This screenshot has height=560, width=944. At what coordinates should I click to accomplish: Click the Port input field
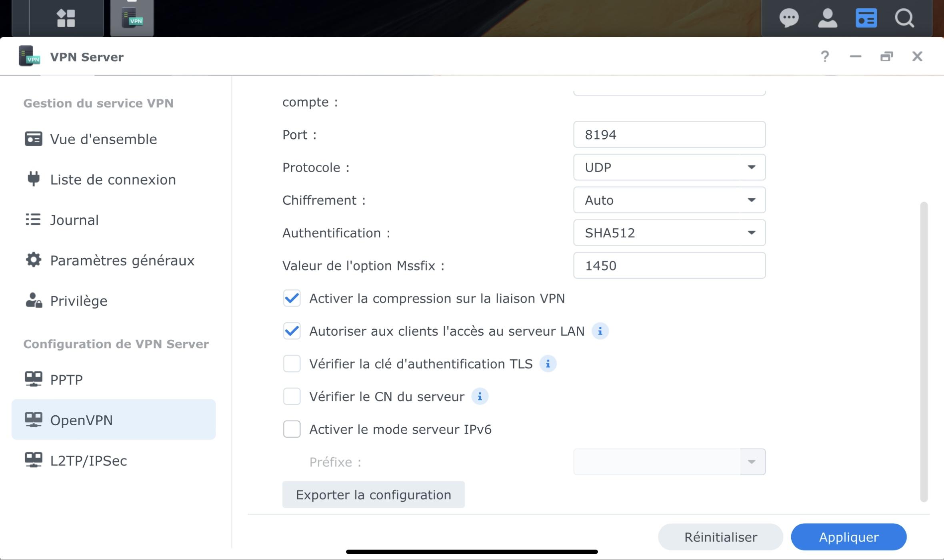(x=669, y=135)
